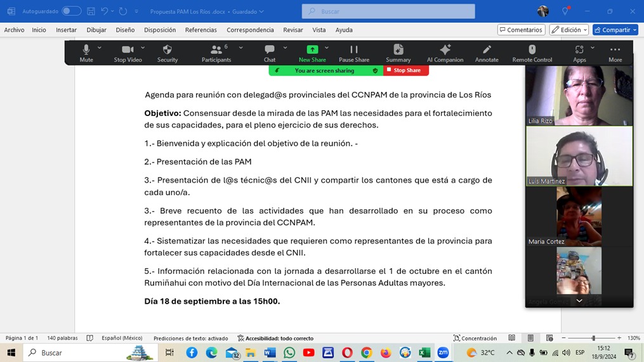Open the AI Companion
The width and height of the screenshot is (644, 362).
tap(445, 53)
